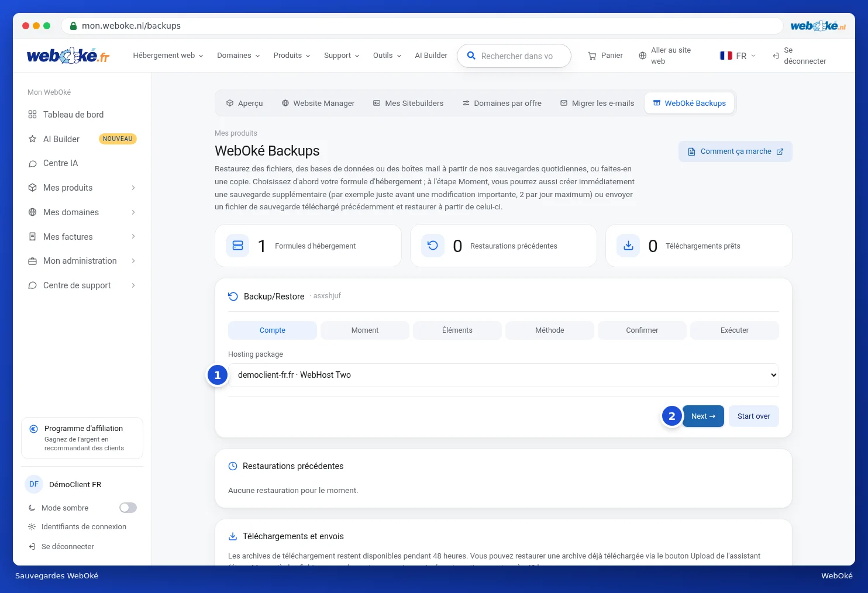Expand Hébergement web menu

pos(168,56)
